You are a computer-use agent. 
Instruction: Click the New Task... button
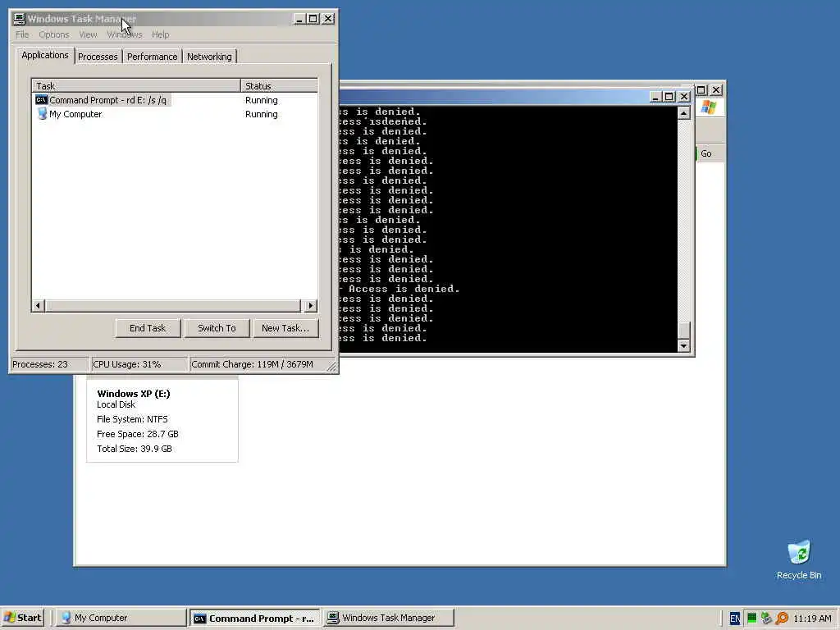coord(285,328)
